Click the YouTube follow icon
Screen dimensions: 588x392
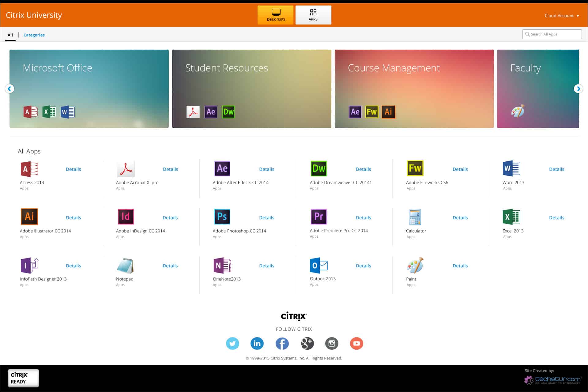(356, 343)
